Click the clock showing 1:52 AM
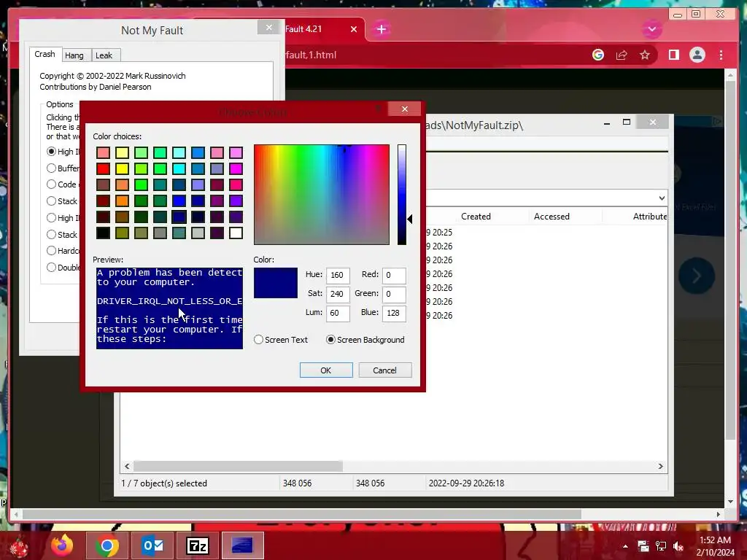747x560 pixels. [x=715, y=540]
